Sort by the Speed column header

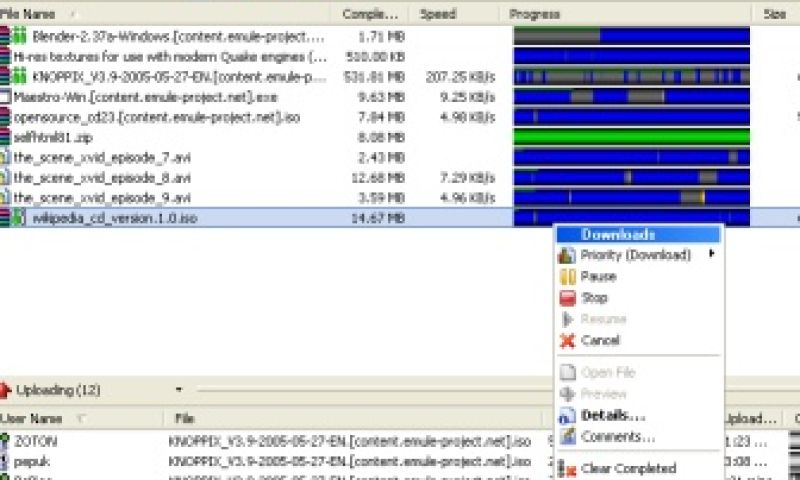point(438,14)
